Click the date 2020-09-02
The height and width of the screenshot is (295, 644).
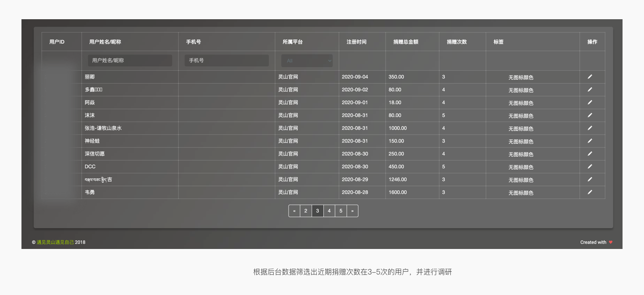(x=355, y=90)
